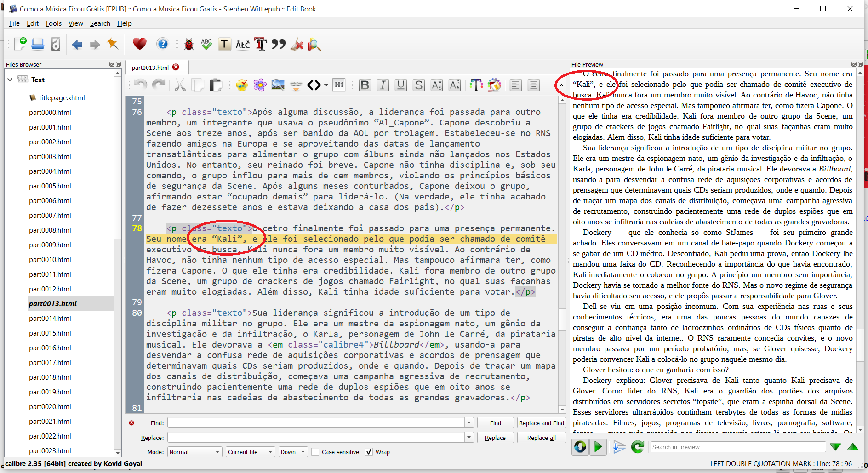This screenshot has height=473, width=868.
Task: Click the paint bucket background color icon
Action: click(495, 85)
